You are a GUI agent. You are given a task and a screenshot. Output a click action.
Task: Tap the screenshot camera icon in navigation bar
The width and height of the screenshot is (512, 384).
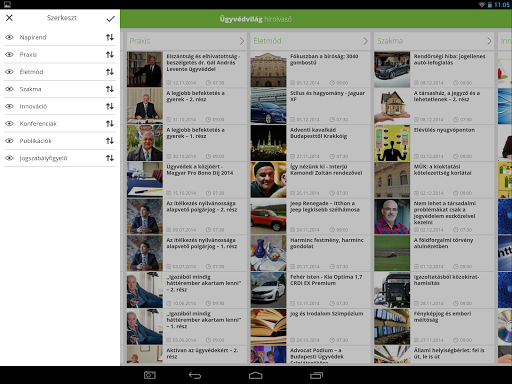(150, 375)
